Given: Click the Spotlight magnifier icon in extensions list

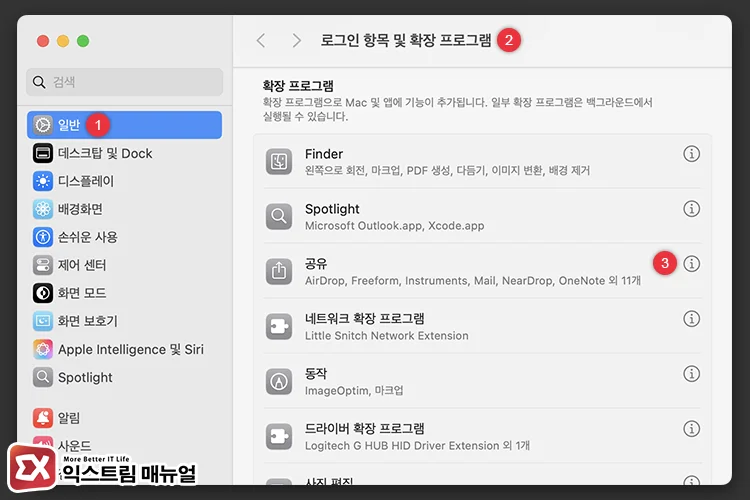Looking at the screenshot, I should (x=279, y=217).
